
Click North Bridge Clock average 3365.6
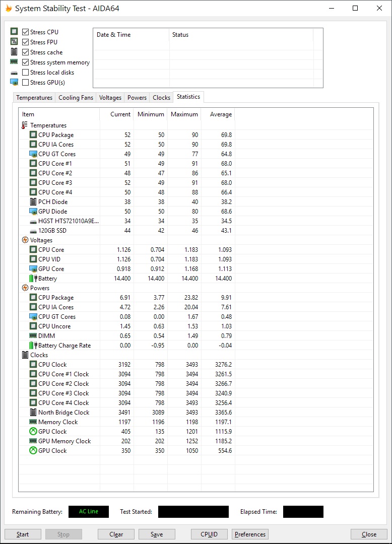(223, 412)
